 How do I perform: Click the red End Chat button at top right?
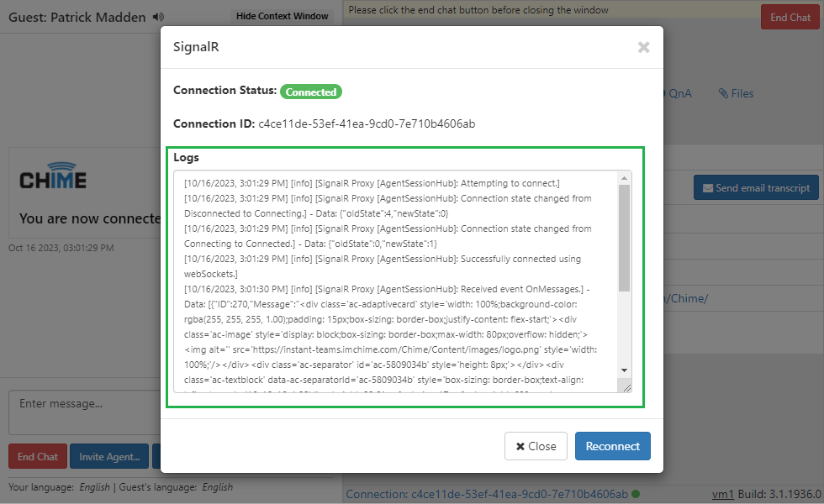(790, 18)
